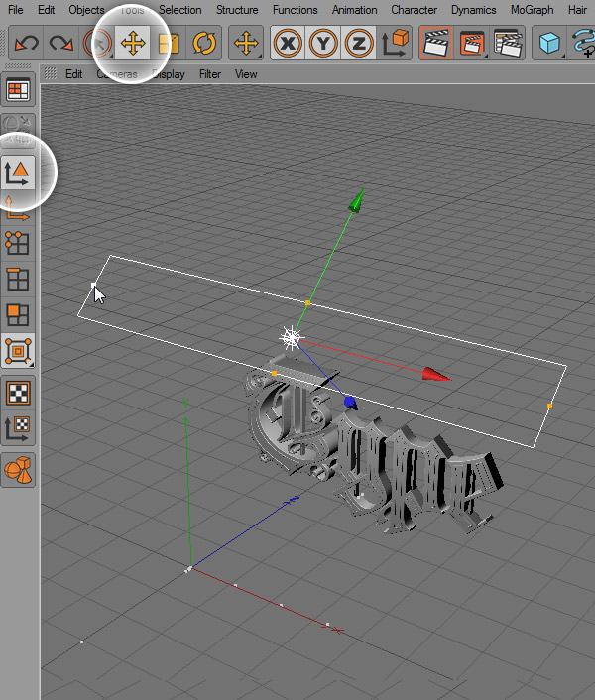Select the Move tool in the toolbar
This screenshot has height=700, width=595.
pos(133,44)
